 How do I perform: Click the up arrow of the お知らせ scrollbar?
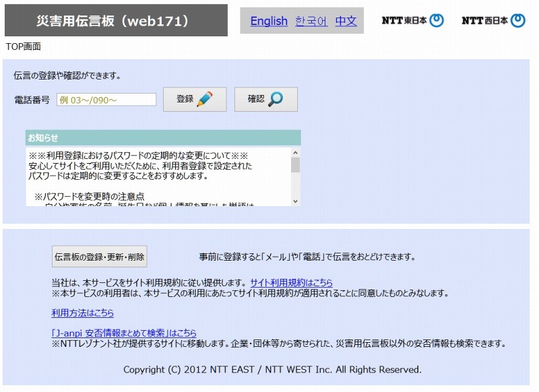(295, 152)
